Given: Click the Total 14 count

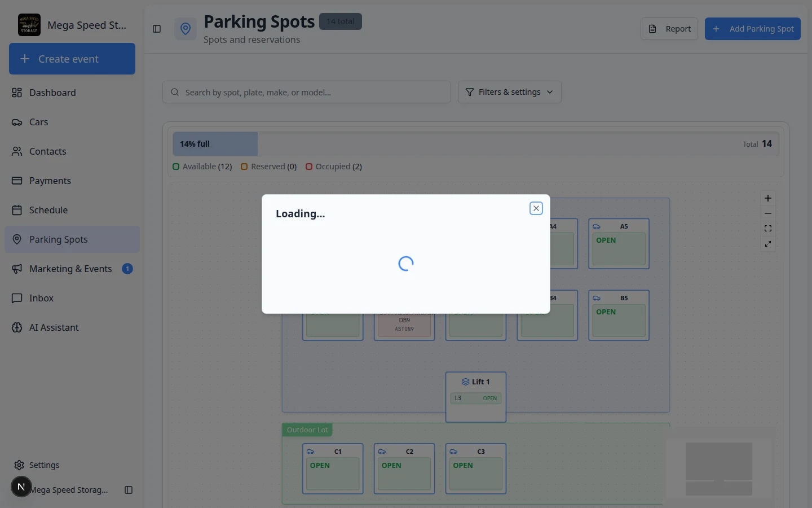Looking at the screenshot, I should tap(757, 144).
